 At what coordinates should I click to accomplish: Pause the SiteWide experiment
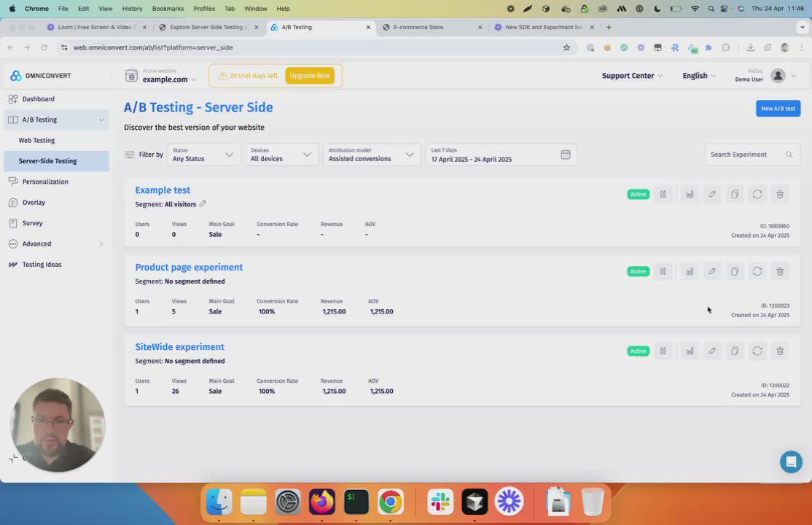coord(663,351)
